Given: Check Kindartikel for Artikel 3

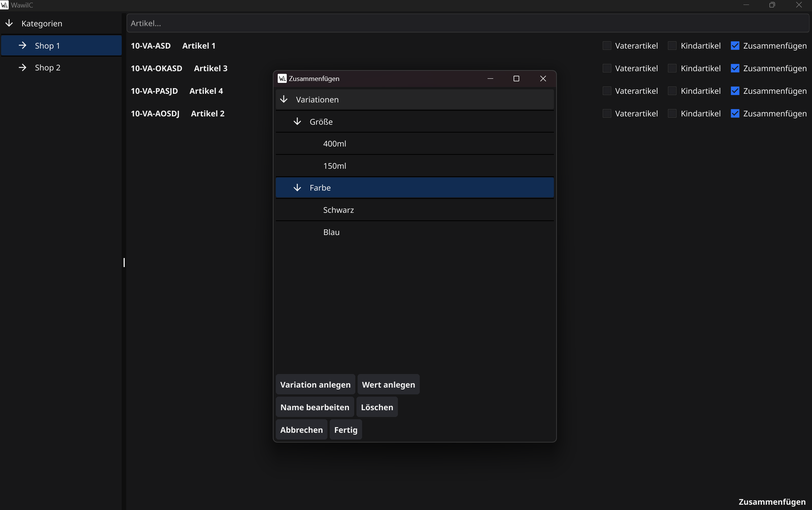Looking at the screenshot, I should tap(672, 68).
